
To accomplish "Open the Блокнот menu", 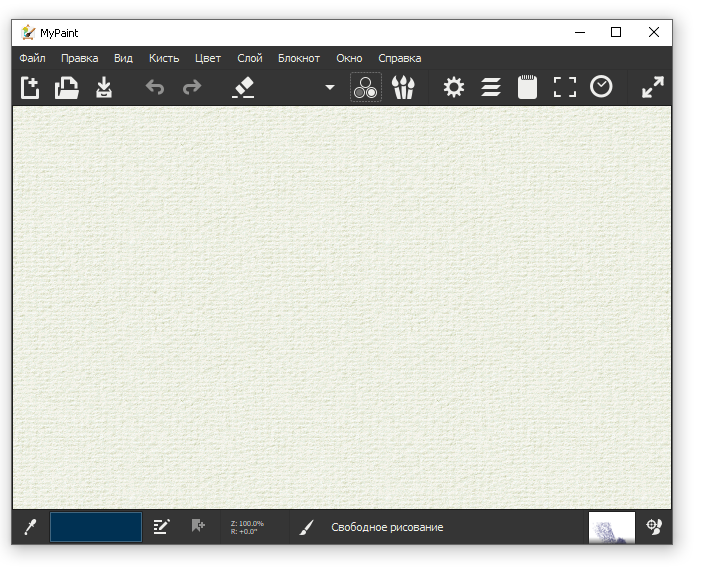I will tap(299, 58).
